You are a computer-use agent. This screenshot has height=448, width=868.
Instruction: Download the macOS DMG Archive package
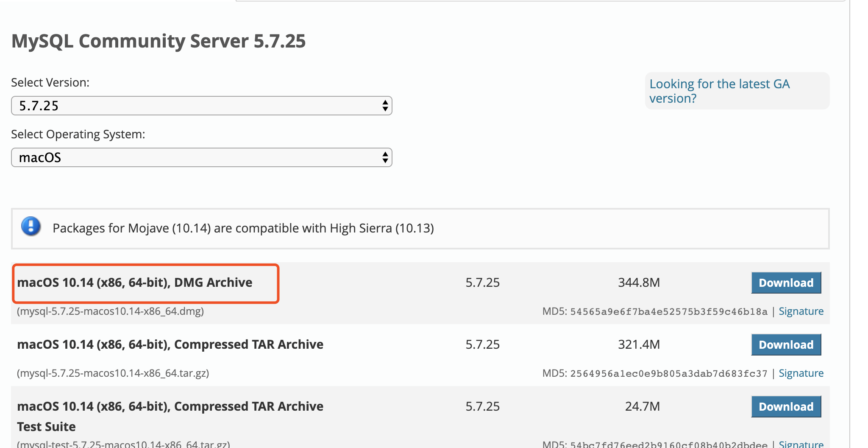(786, 283)
